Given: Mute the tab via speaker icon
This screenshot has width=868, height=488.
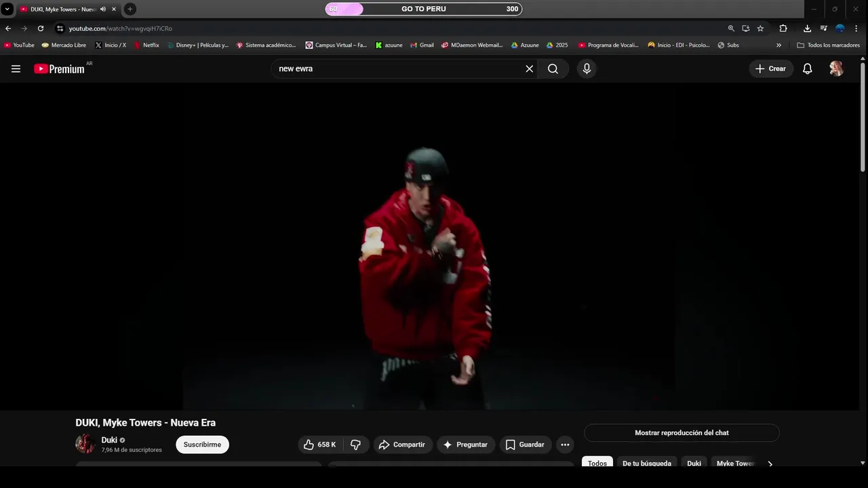Looking at the screenshot, I should point(103,9).
